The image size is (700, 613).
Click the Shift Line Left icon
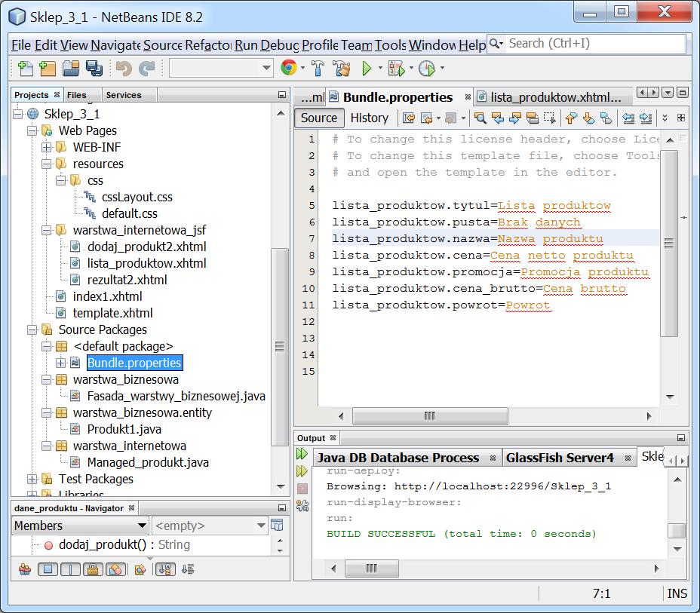click(x=628, y=118)
